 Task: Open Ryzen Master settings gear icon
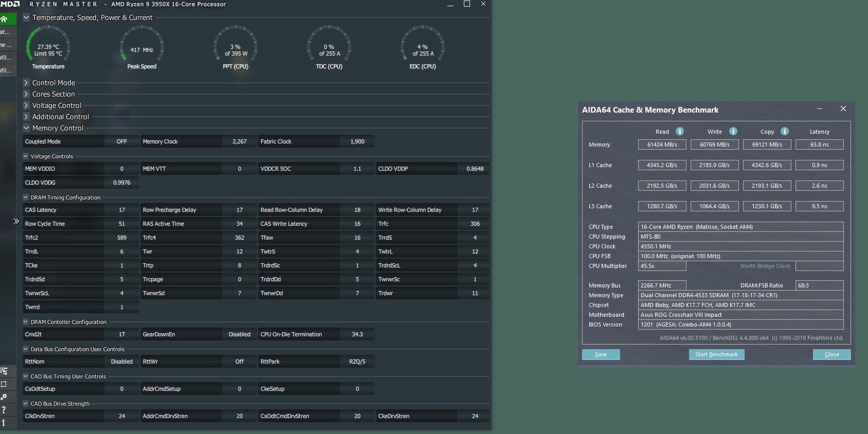tap(4, 397)
